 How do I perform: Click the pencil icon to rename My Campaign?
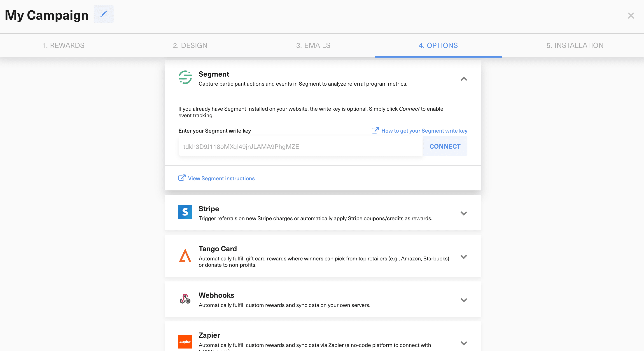[103, 14]
